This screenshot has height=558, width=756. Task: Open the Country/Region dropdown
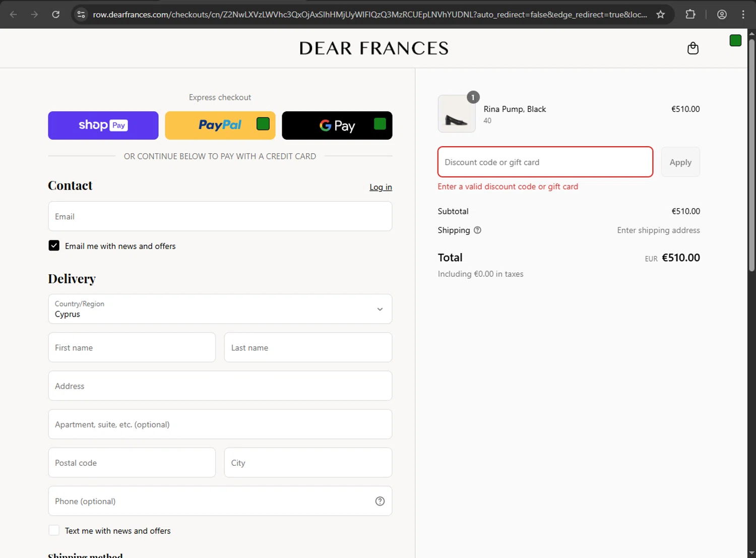coord(220,309)
